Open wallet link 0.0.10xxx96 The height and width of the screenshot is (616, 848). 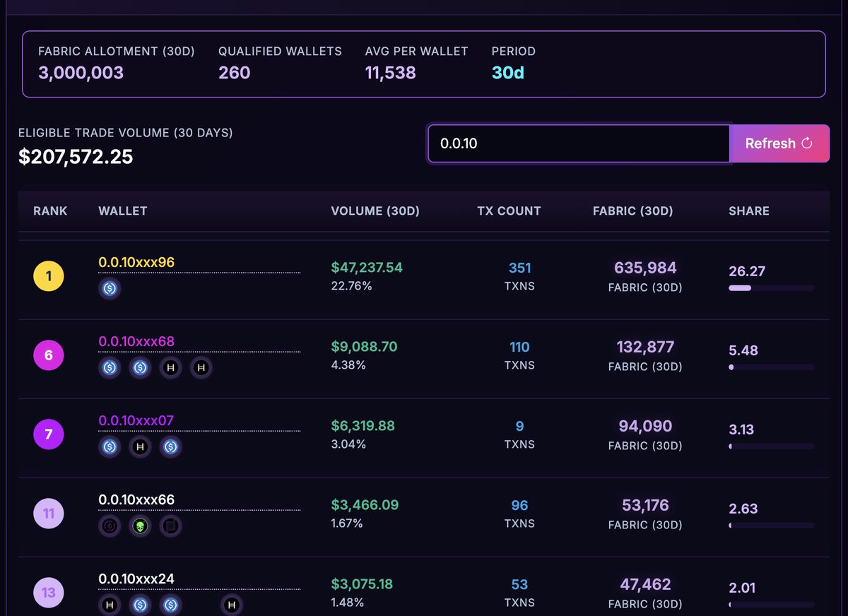136,262
